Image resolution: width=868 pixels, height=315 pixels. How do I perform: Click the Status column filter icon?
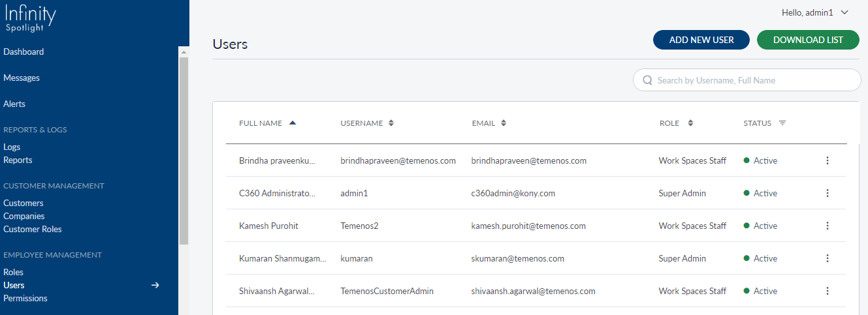(x=782, y=123)
